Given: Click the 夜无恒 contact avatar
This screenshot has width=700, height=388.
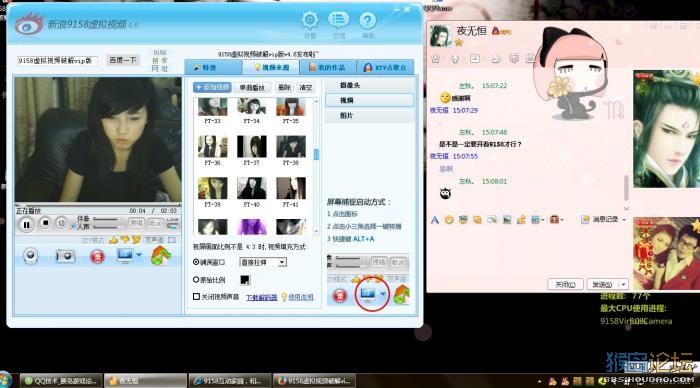Looking at the screenshot, I should [x=440, y=36].
